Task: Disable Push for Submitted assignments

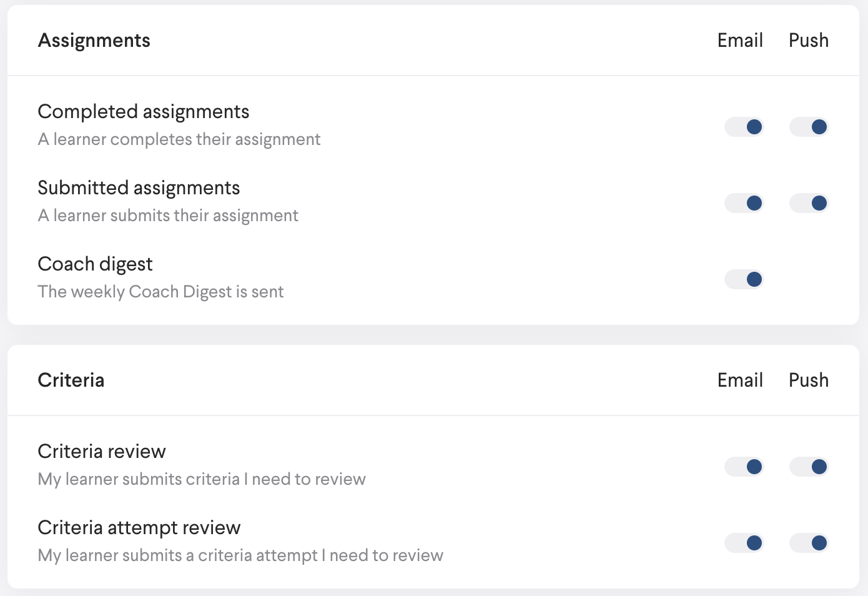Action: [x=809, y=203]
